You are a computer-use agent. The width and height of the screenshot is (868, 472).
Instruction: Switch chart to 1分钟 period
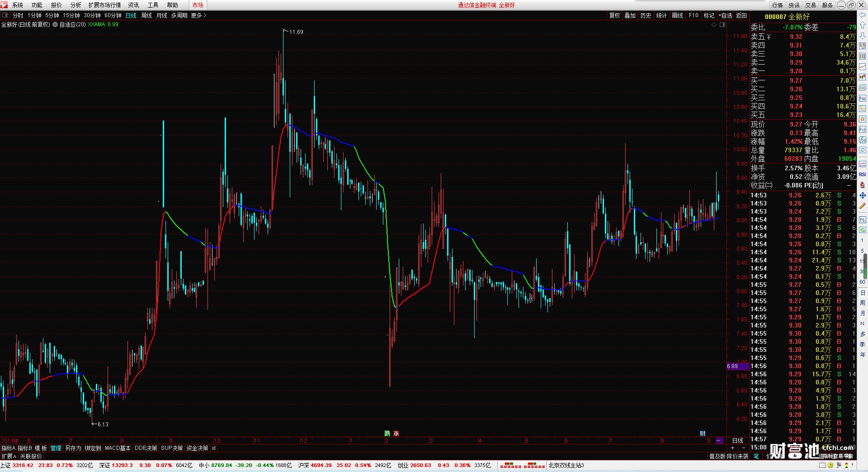click(34, 15)
